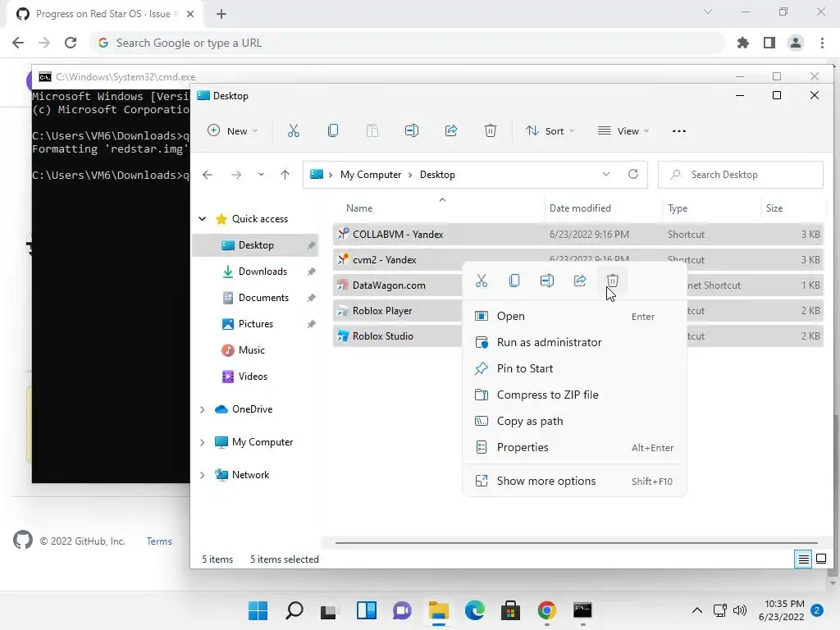840x630 pixels.
Task: Show hidden system tray icons
Action: (696, 610)
